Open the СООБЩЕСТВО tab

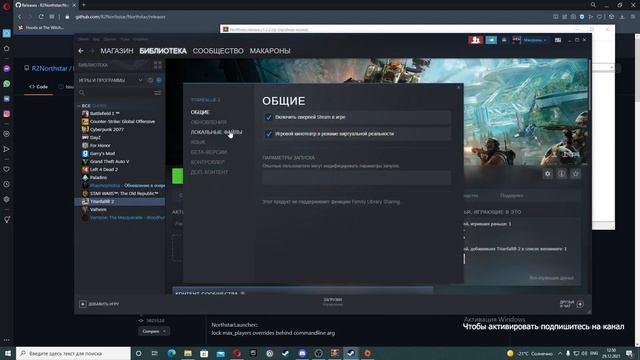(218, 51)
